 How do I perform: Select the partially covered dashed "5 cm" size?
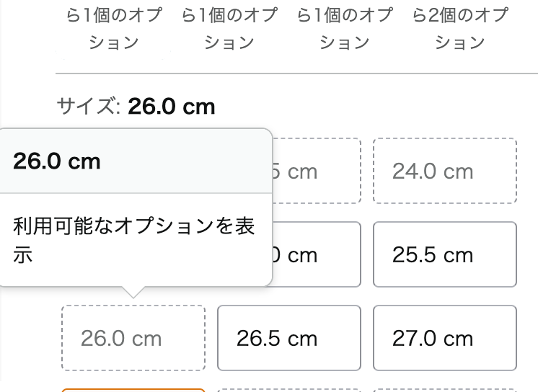317,171
